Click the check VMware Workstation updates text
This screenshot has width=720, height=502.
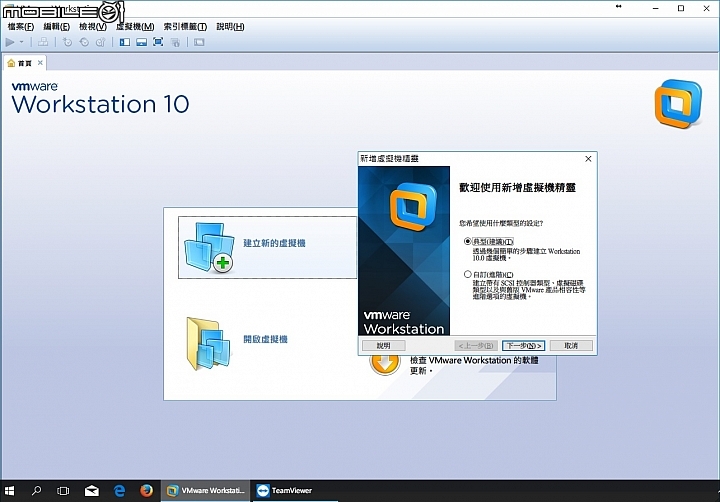[x=474, y=365]
